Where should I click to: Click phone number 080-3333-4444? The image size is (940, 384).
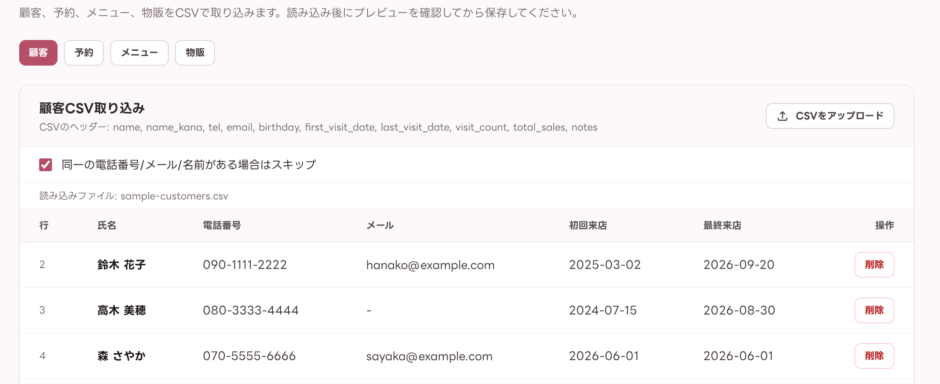click(x=251, y=310)
